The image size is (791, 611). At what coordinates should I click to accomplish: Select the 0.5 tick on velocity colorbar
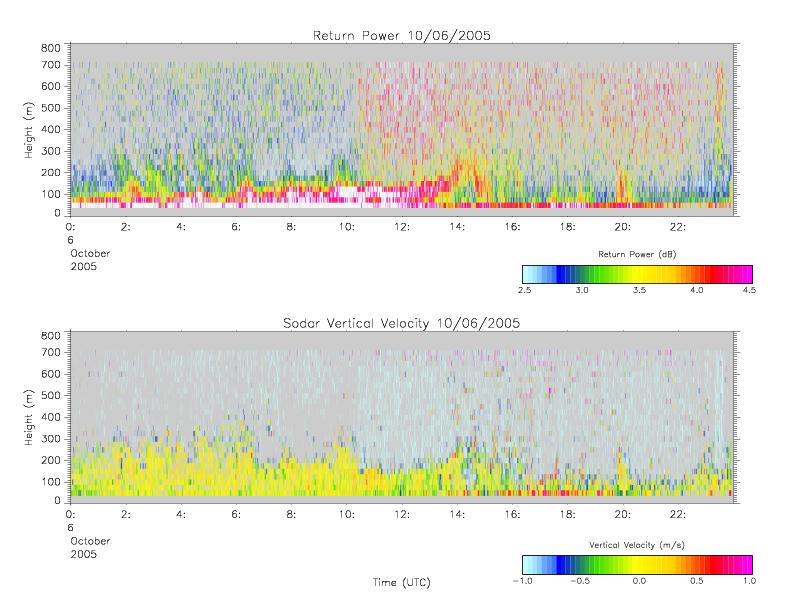(x=697, y=581)
